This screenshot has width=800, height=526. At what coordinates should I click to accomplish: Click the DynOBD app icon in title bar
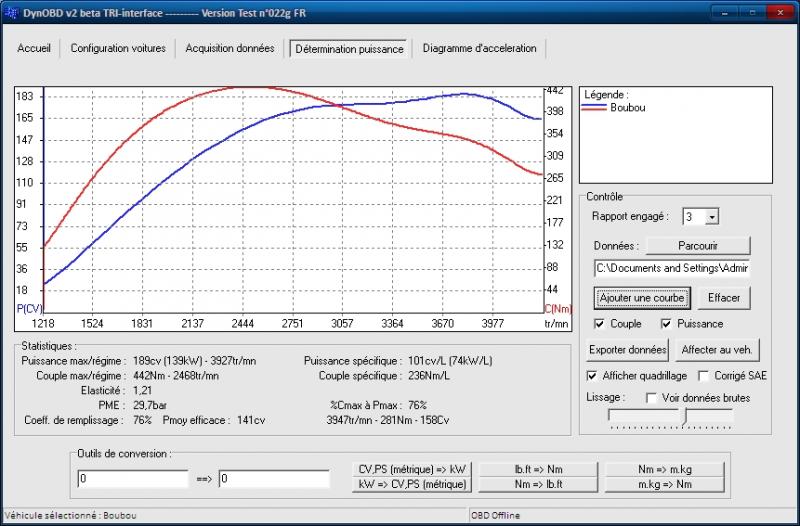(x=11, y=13)
